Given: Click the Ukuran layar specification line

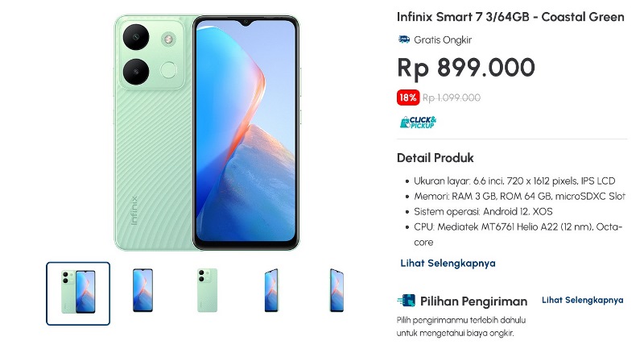Looking at the screenshot, I should pyautogui.click(x=514, y=181).
